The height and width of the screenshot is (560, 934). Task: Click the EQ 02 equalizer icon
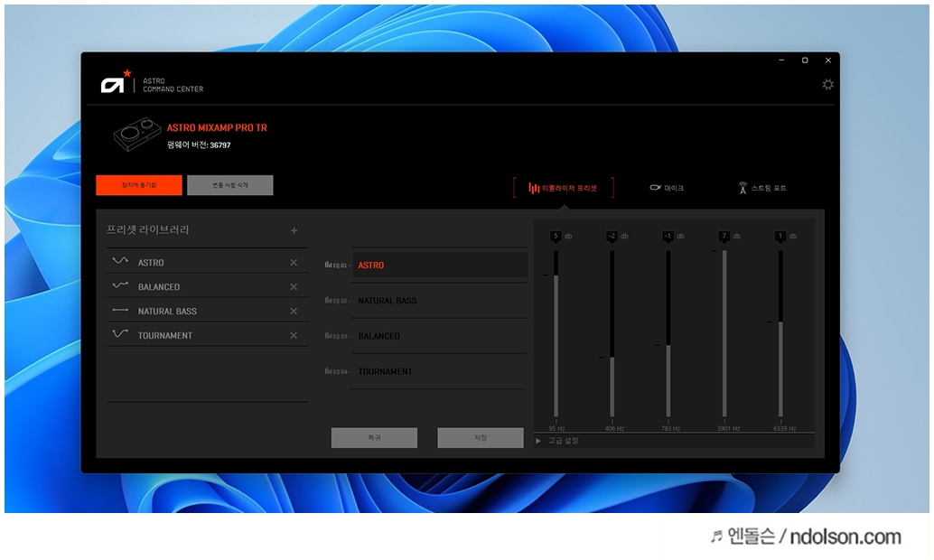pos(328,300)
